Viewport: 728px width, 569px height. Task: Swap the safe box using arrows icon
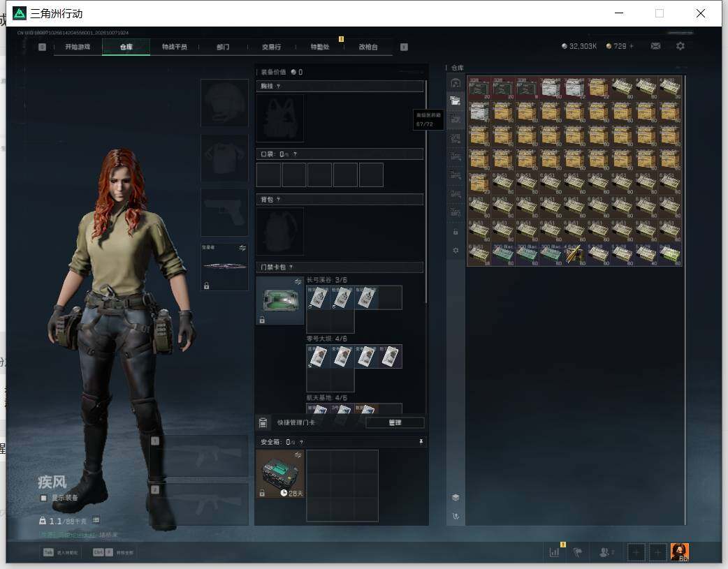[298, 455]
